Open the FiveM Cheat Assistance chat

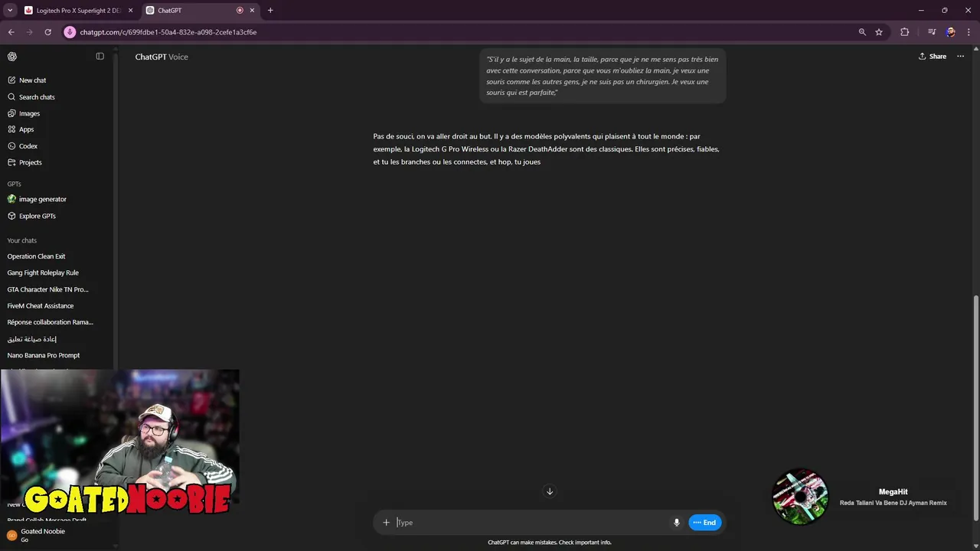click(x=41, y=306)
